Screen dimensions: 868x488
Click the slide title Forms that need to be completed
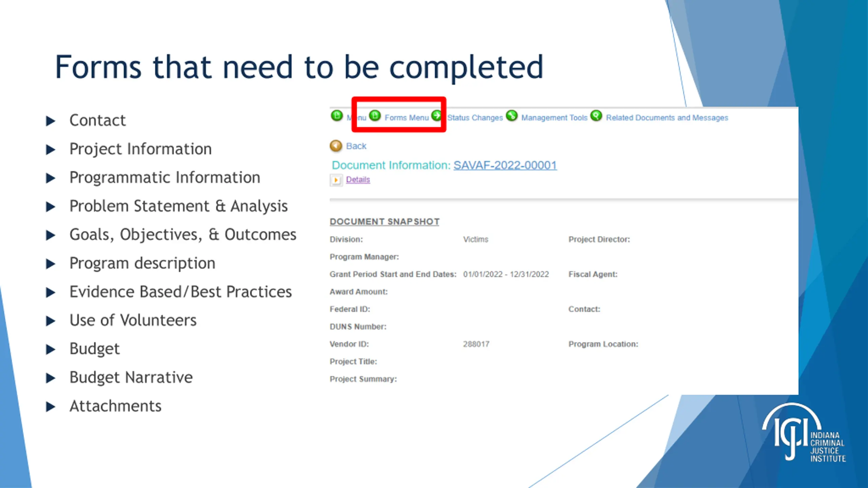(299, 67)
